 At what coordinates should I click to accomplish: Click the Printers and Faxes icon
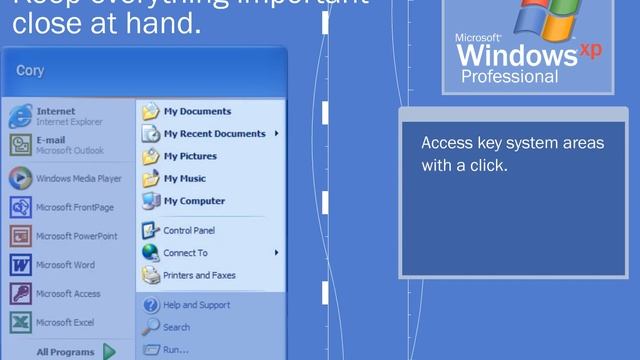click(x=150, y=275)
